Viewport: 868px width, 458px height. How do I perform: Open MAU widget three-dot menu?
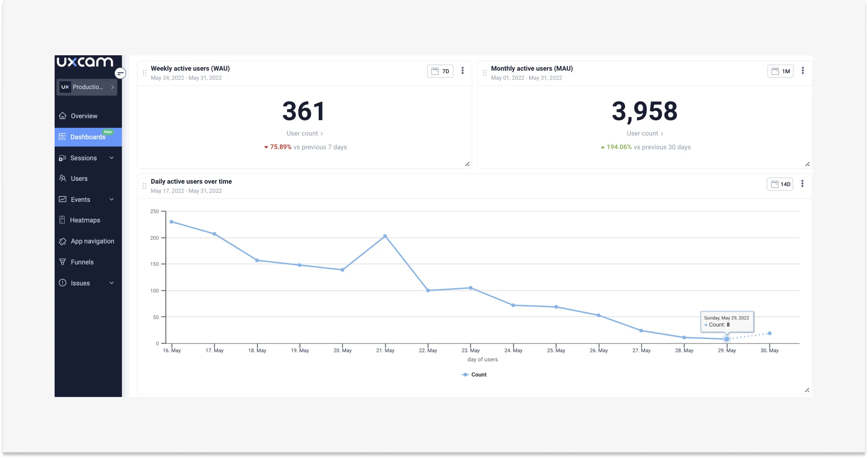click(x=803, y=71)
